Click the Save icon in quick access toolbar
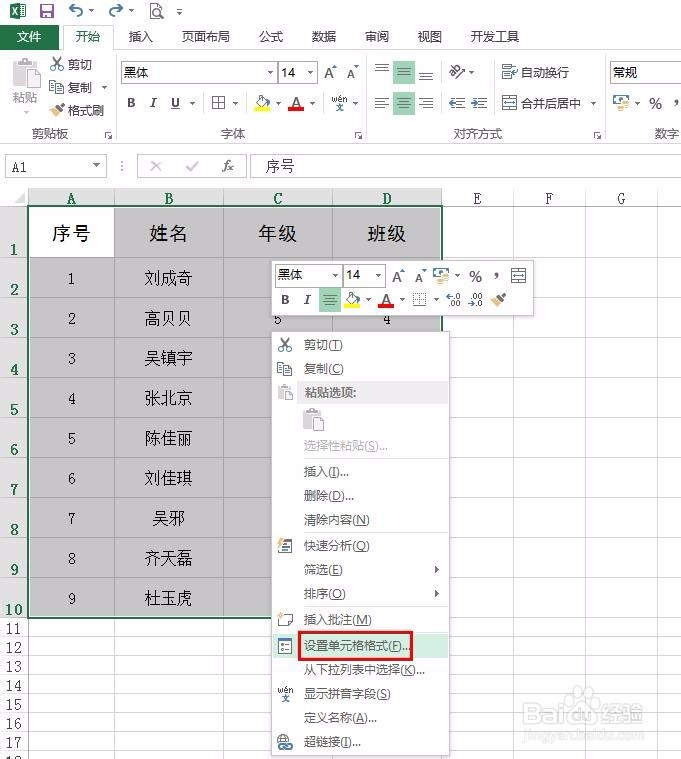 [x=46, y=11]
